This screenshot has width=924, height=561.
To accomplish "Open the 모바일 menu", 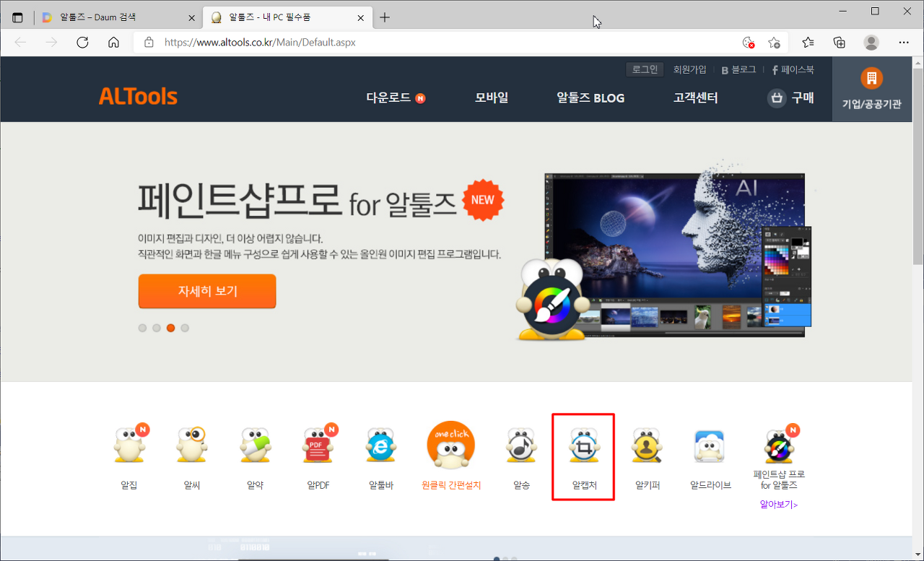I will (492, 98).
